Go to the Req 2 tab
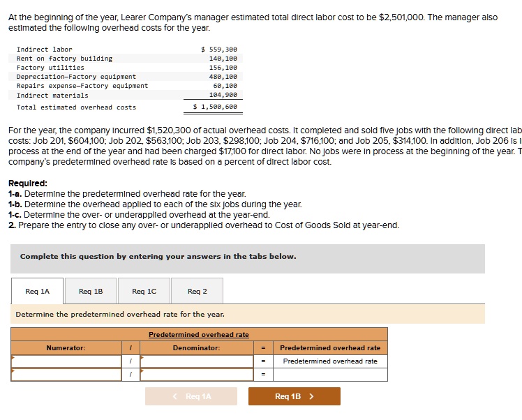Image resolution: width=522 pixels, height=420 pixels. pyautogui.click(x=197, y=291)
